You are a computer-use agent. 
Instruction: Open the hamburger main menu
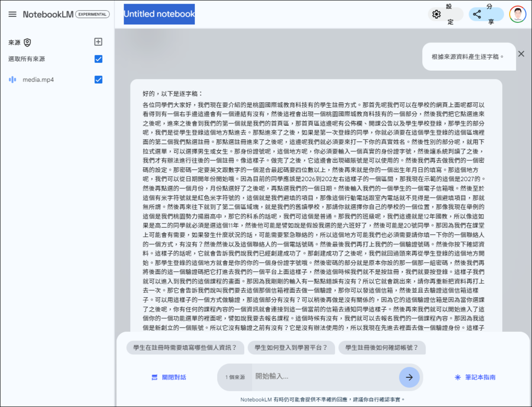coord(12,14)
